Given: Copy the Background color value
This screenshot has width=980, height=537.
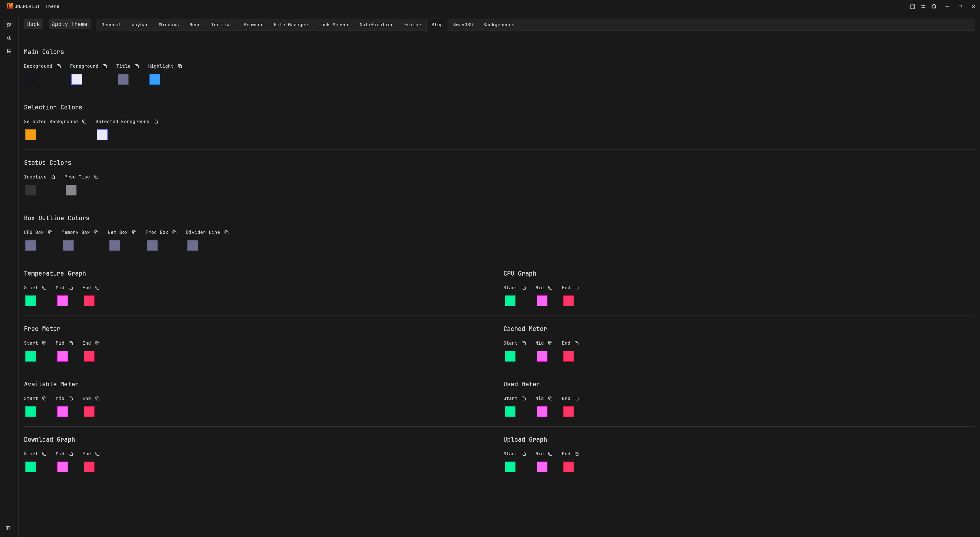Looking at the screenshot, I should pyautogui.click(x=58, y=66).
